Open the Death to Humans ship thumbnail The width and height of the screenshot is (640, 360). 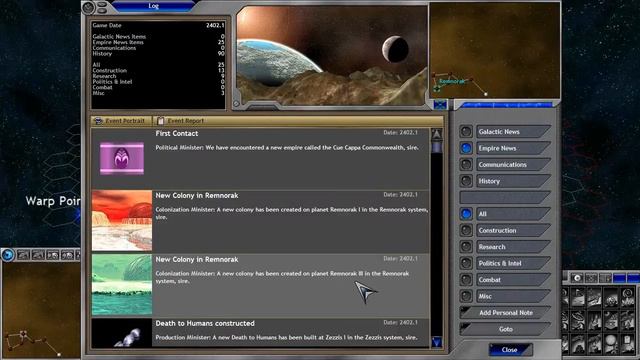(122, 333)
